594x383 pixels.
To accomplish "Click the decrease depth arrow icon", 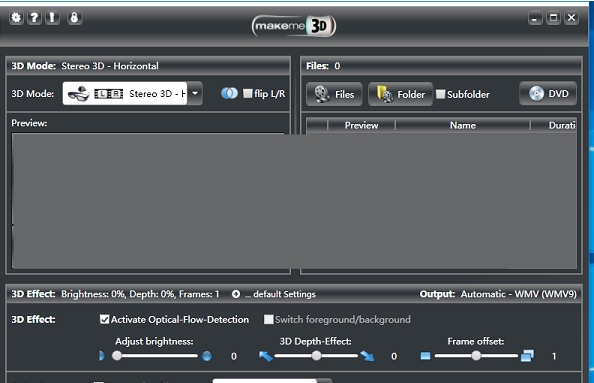I will click(x=266, y=356).
